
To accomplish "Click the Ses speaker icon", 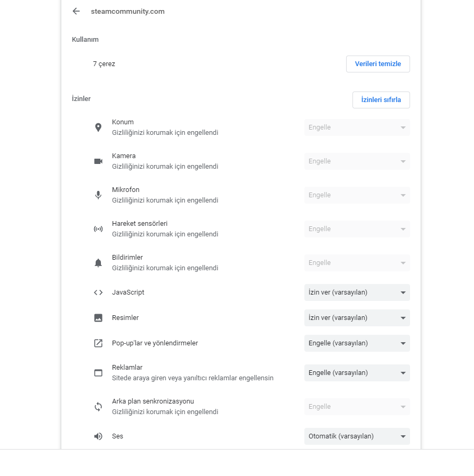I will point(98,436).
